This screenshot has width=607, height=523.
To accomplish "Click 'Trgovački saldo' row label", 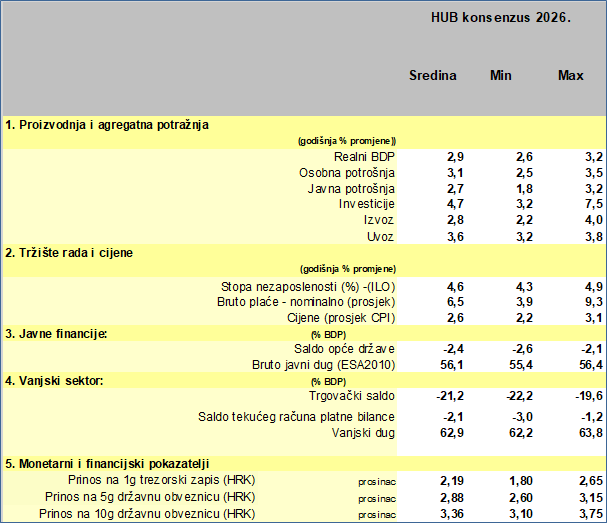I will (x=352, y=396).
